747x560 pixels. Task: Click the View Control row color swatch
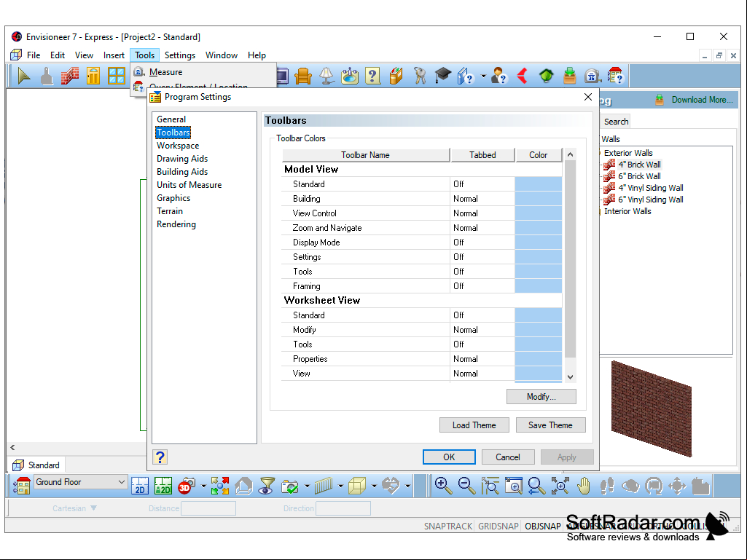point(539,213)
